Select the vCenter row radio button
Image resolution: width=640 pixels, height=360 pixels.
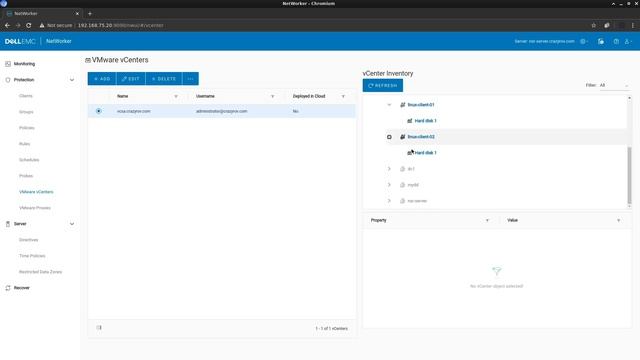tap(98, 111)
